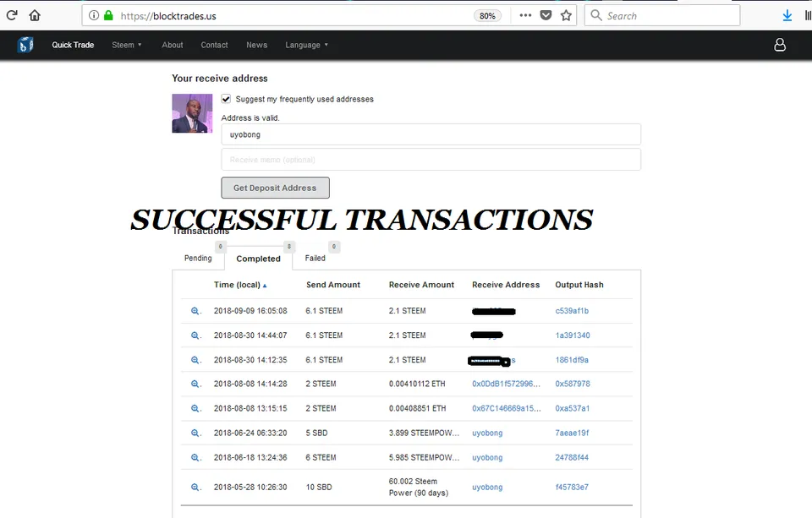The height and width of the screenshot is (518, 812).
Task: Click the browser Search box
Action: click(661, 15)
